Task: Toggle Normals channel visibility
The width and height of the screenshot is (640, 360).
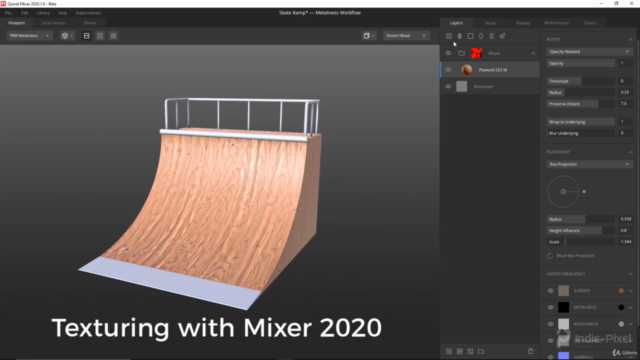Action: pyautogui.click(x=551, y=356)
